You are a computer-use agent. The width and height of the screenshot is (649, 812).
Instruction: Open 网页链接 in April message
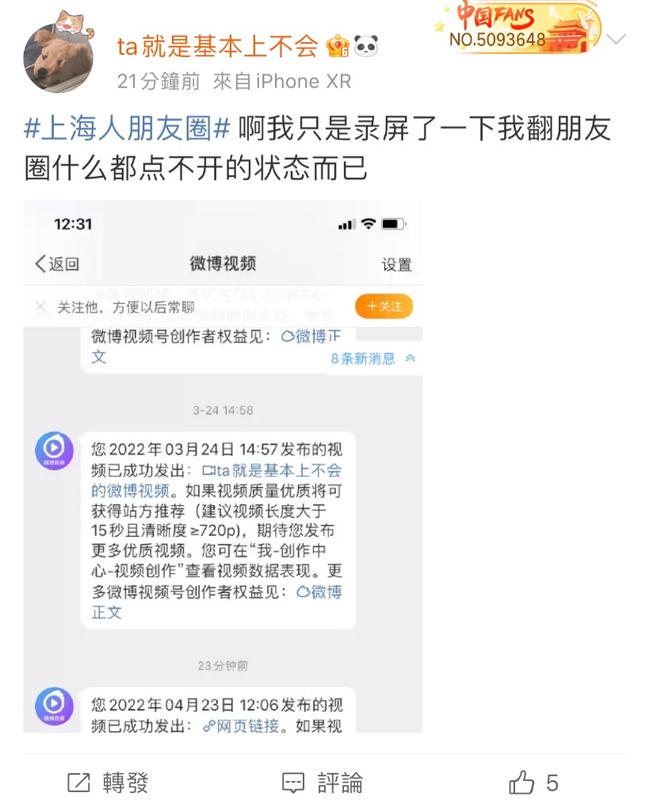pyautogui.click(x=241, y=726)
